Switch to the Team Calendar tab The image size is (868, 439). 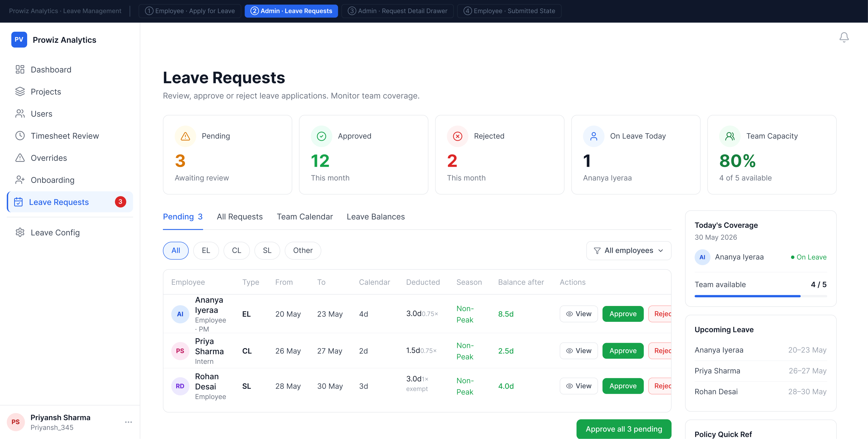(305, 217)
